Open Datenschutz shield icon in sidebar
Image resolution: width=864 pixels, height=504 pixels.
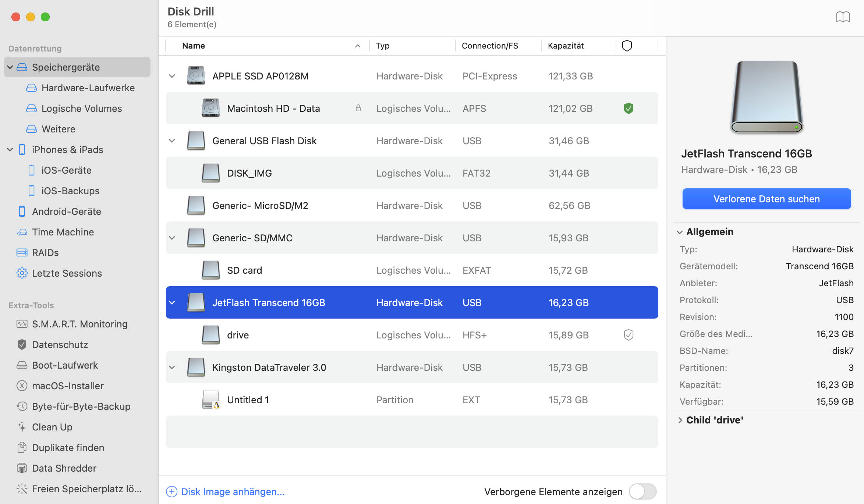click(22, 345)
